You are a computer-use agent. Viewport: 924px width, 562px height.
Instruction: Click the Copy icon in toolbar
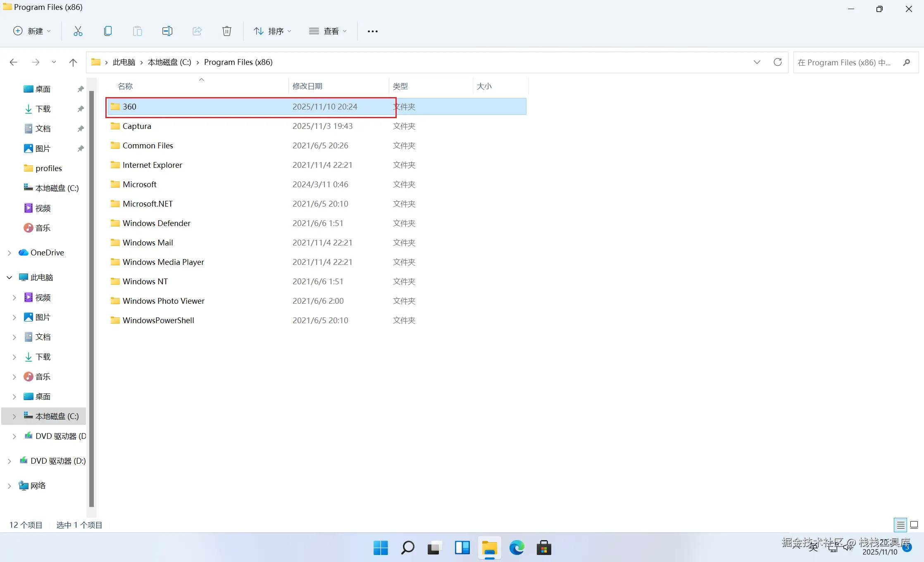[x=108, y=31]
